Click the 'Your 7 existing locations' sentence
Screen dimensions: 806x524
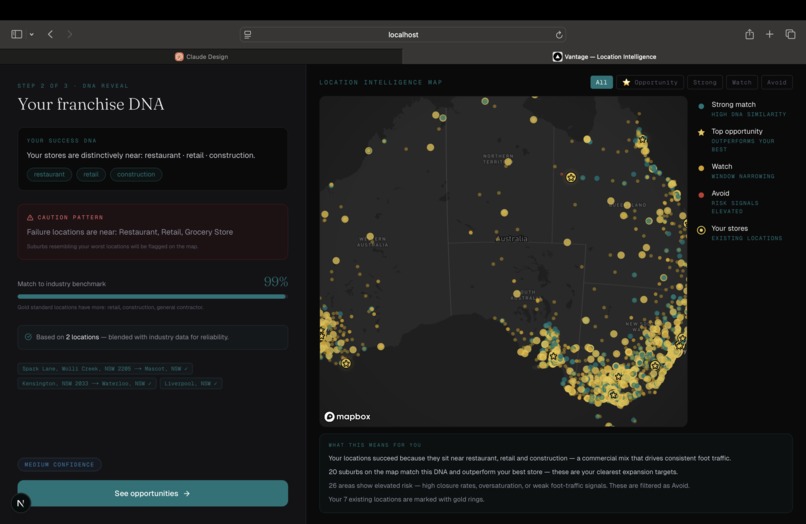pos(406,499)
